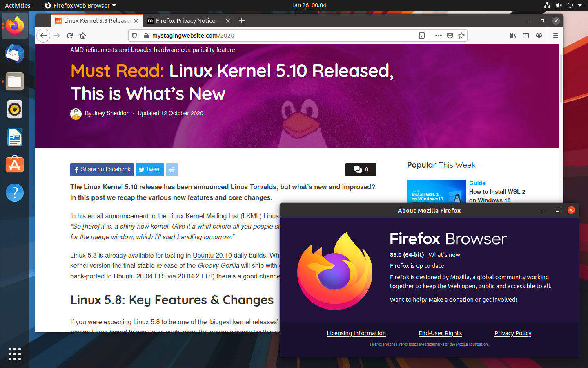Open End-User Rights

440,333
